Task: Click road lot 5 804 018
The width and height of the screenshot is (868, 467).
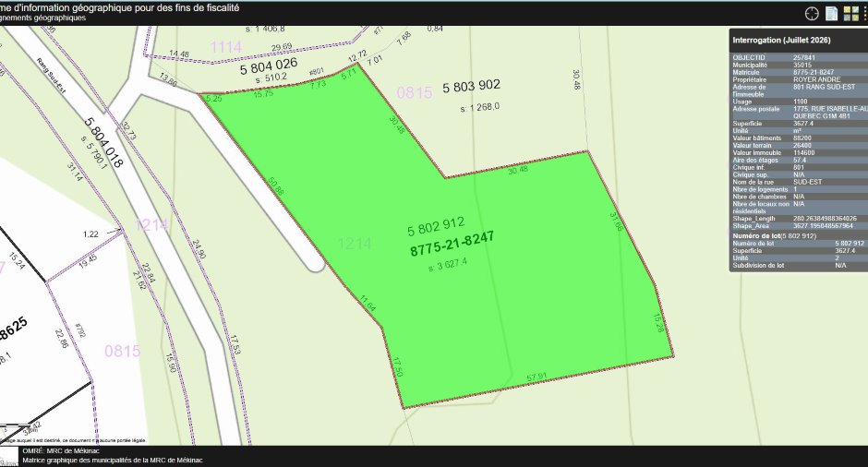Action: pos(103,142)
